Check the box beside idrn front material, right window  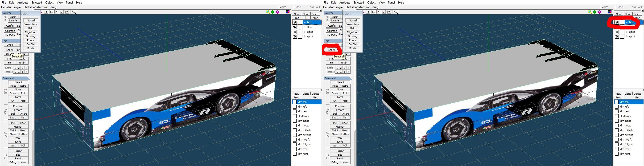coord(617,149)
